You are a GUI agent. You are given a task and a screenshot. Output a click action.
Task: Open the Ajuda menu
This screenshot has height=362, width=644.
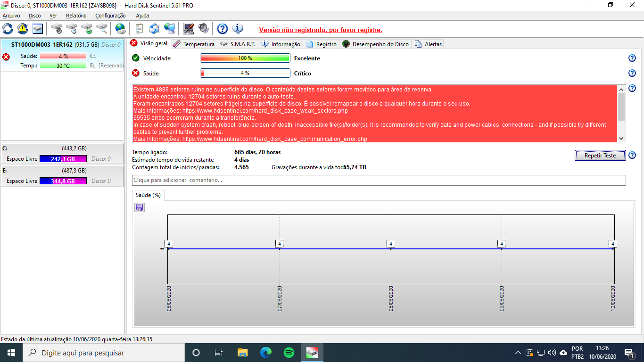coord(142,16)
